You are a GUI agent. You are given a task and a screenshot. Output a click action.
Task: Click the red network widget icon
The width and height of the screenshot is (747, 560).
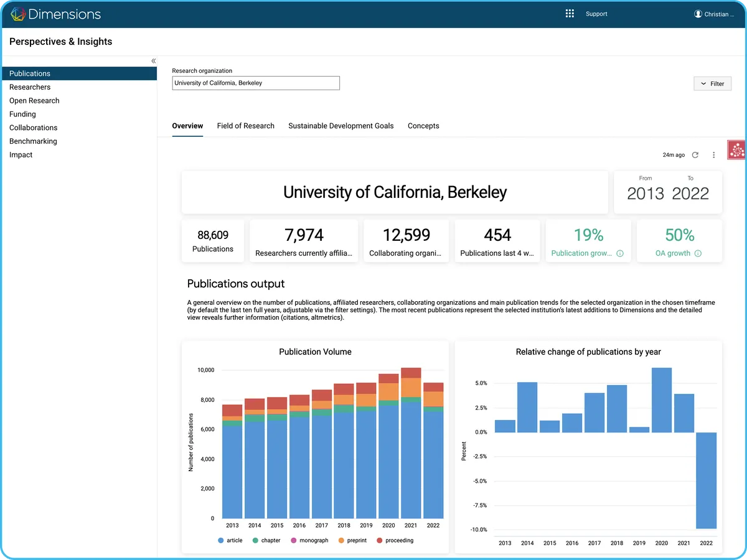tap(737, 149)
